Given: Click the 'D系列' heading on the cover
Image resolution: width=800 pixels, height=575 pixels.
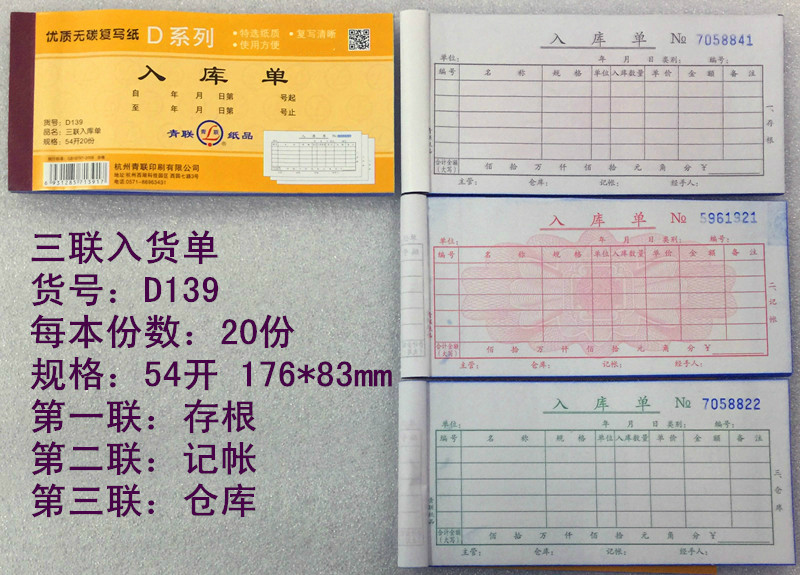Looking at the screenshot, I should 181,37.
